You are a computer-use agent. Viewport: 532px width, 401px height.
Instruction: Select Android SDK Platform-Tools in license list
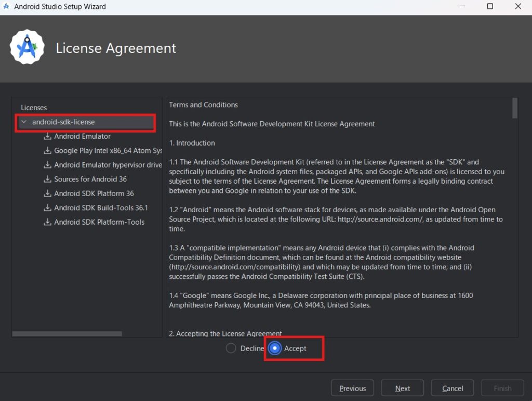(x=99, y=222)
